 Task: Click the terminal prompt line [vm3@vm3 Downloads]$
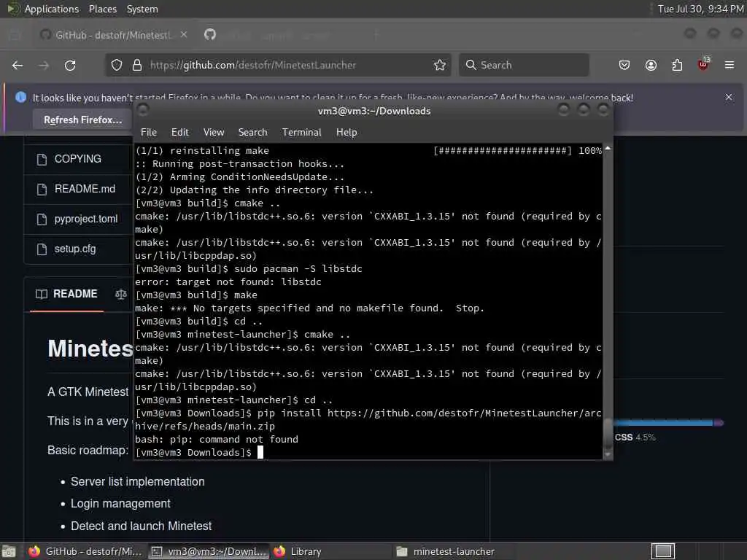(193, 452)
